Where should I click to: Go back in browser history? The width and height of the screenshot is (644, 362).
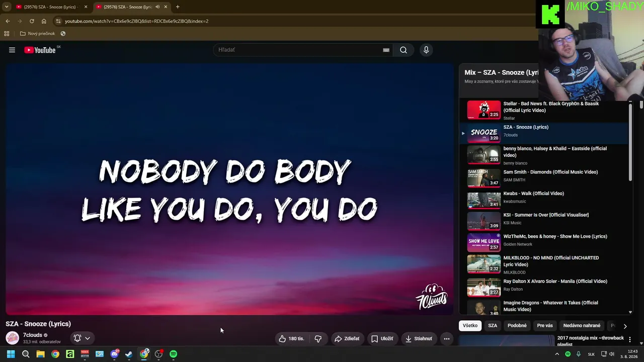(x=8, y=21)
